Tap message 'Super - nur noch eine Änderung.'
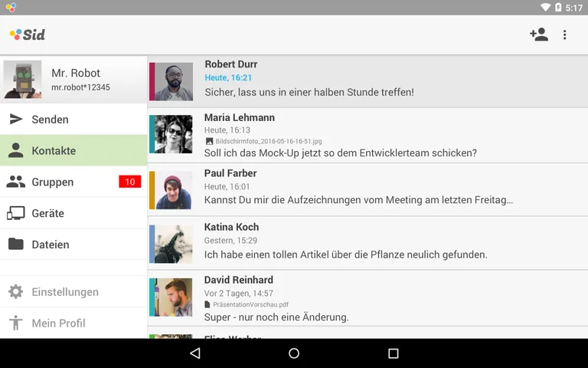The width and height of the screenshot is (588, 368). click(276, 317)
